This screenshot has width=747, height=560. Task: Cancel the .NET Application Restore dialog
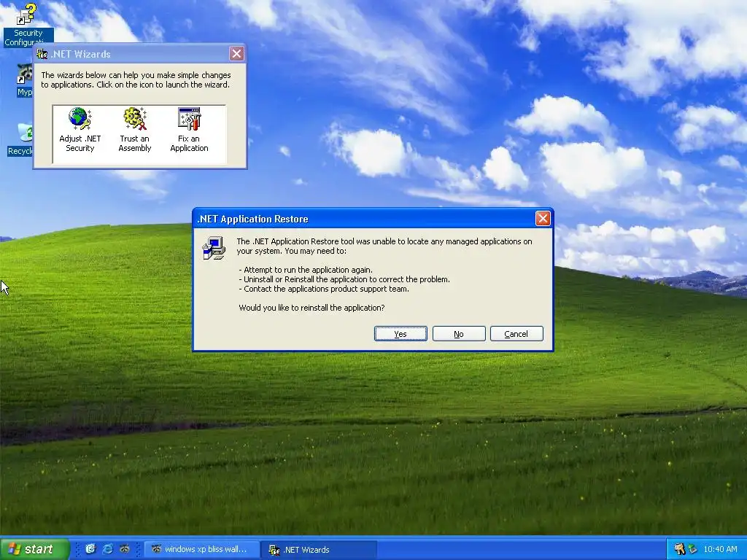click(x=516, y=334)
